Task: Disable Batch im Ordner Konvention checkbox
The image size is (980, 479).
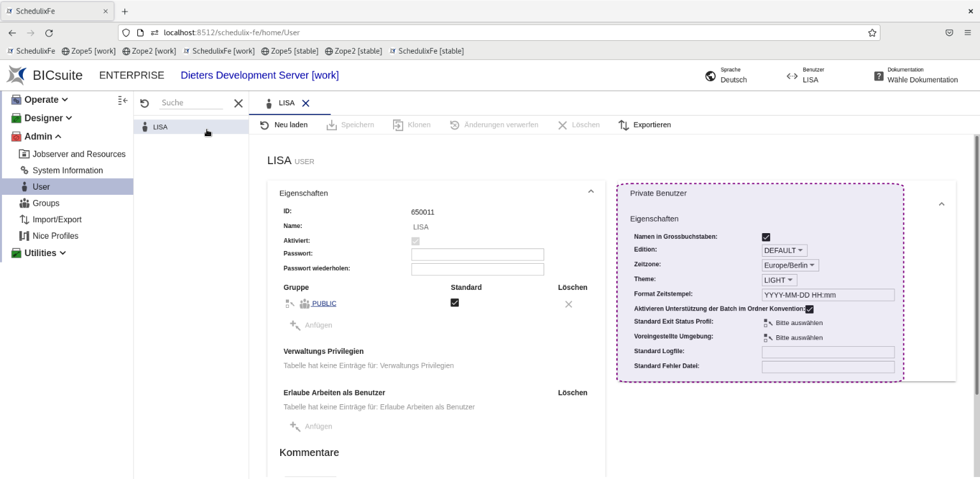Action: pyautogui.click(x=810, y=309)
